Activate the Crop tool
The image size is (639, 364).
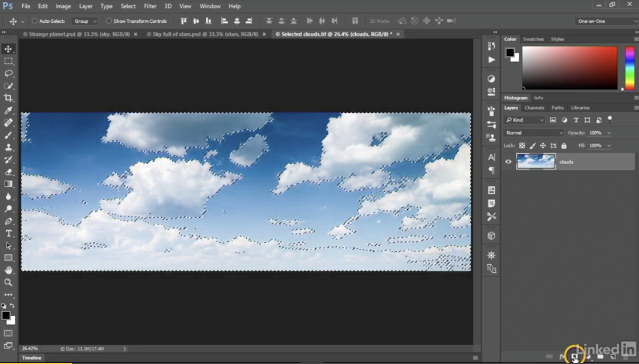pyautogui.click(x=8, y=98)
